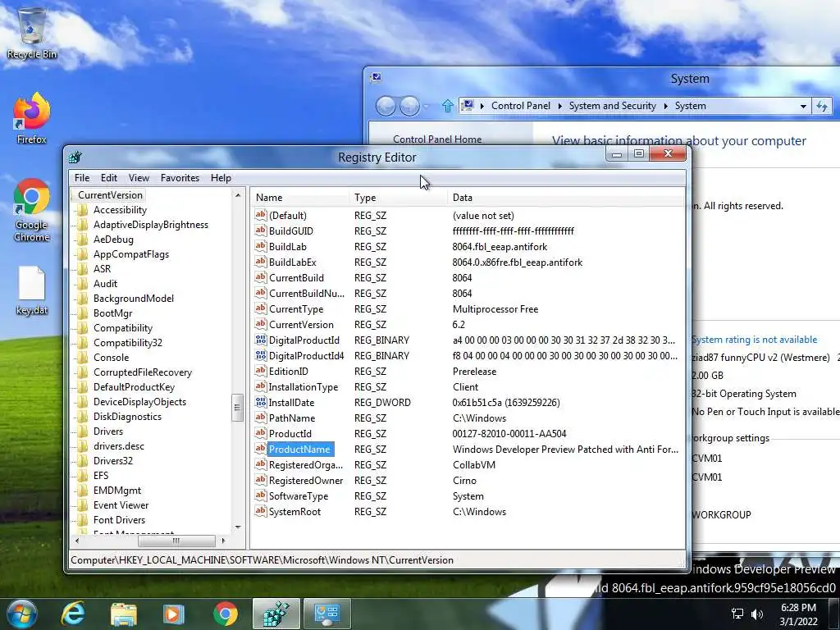The height and width of the screenshot is (630, 840).
Task: Click the Data column header
Action: pos(566,198)
